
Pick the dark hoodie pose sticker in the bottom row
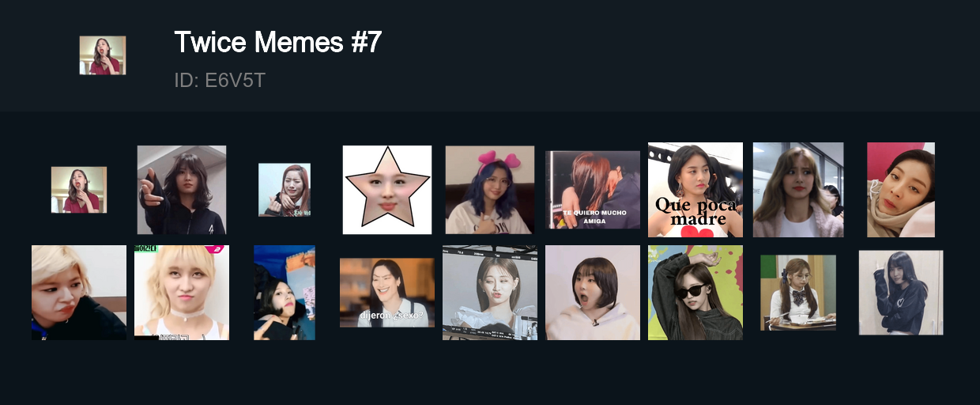coord(901,293)
